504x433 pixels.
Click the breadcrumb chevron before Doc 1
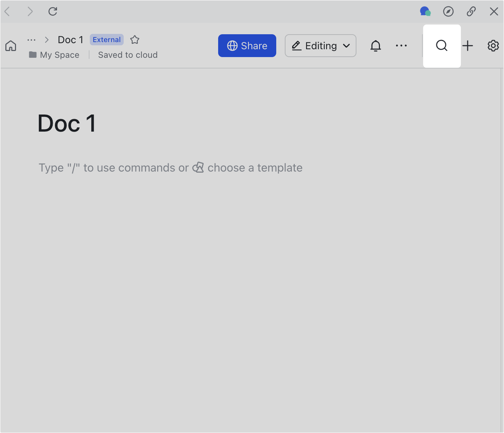click(x=46, y=40)
